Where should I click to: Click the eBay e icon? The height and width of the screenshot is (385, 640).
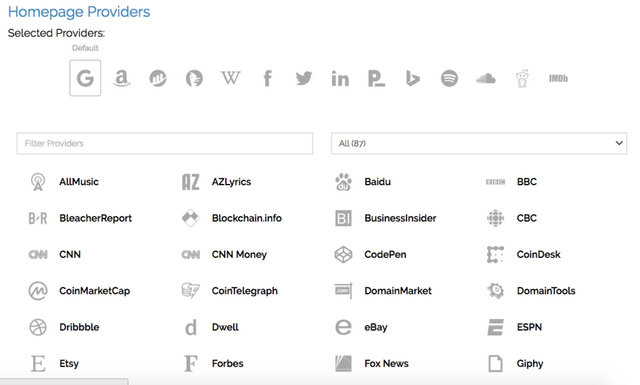click(343, 327)
